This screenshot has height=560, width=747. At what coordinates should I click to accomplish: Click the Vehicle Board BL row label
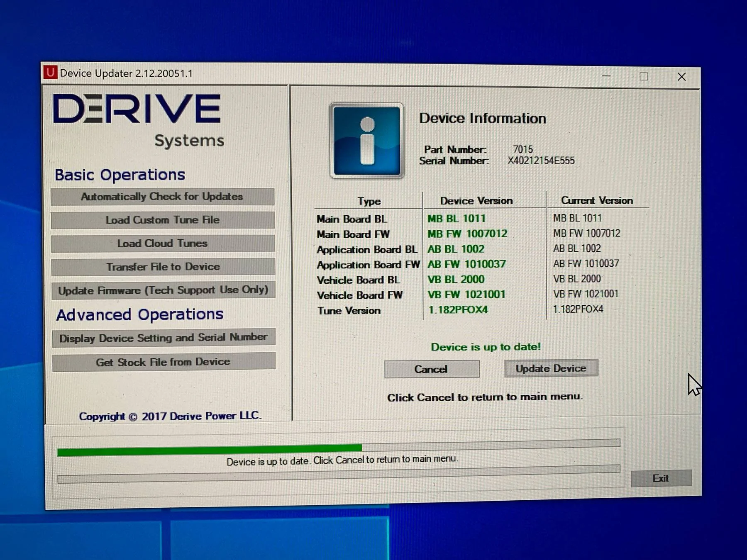[359, 280]
